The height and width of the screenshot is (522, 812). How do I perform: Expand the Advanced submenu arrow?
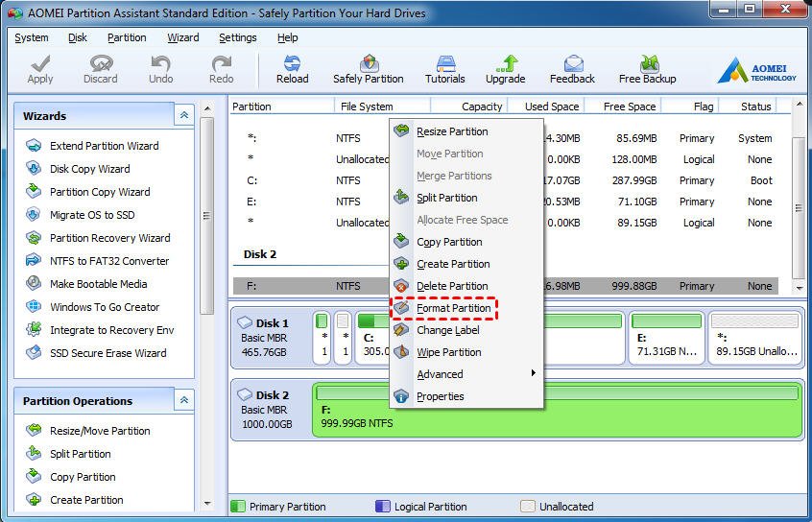(x=534, y=373)
